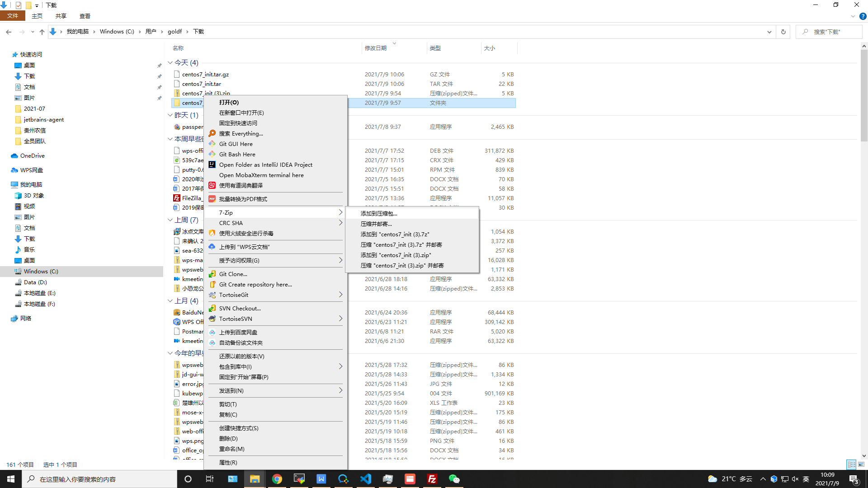Click Windows (C:) in breadcrumb path
868x488 pixels.
click(117, 32)
